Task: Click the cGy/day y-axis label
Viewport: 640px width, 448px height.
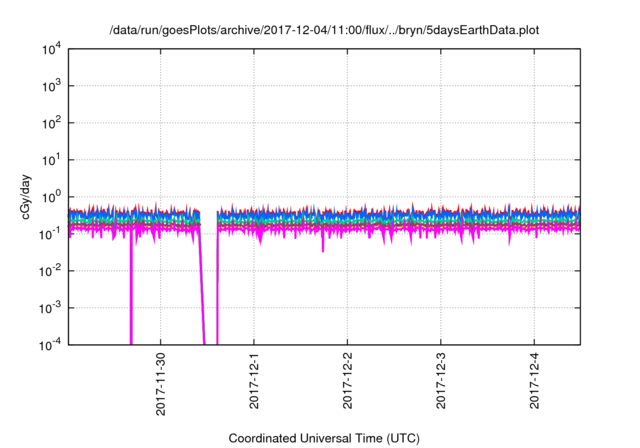Action: click(x=26, y=197)
